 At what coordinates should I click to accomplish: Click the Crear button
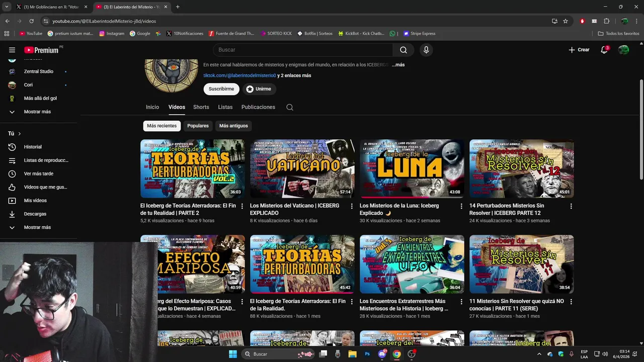click(x=579, y=50)
